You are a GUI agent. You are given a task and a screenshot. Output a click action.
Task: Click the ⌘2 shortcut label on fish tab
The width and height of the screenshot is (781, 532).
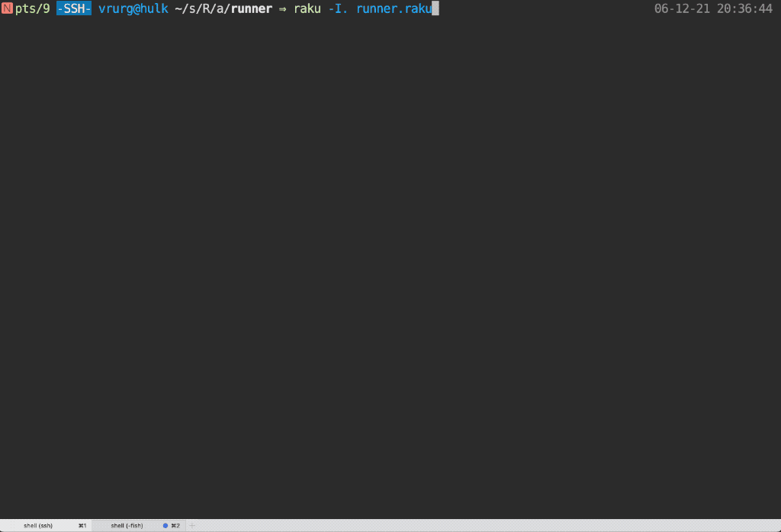pyautogui.click(x=175, y=525)
